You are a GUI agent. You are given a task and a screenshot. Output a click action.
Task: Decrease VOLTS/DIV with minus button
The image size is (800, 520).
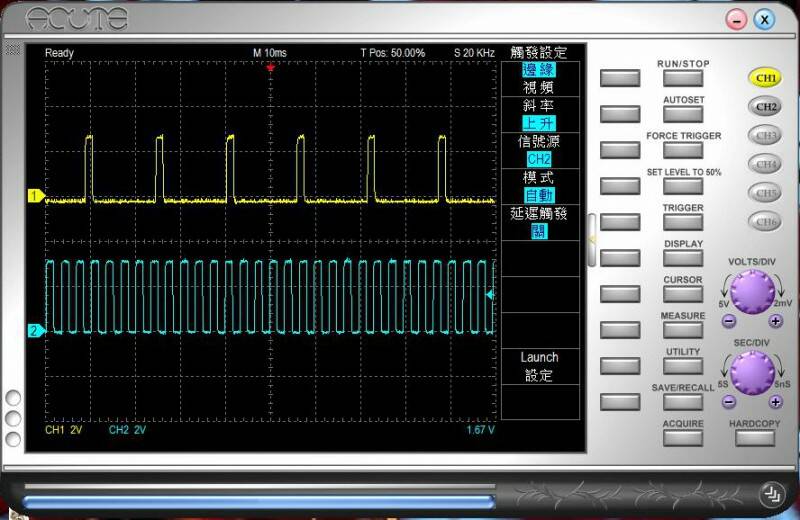[729, 321]
